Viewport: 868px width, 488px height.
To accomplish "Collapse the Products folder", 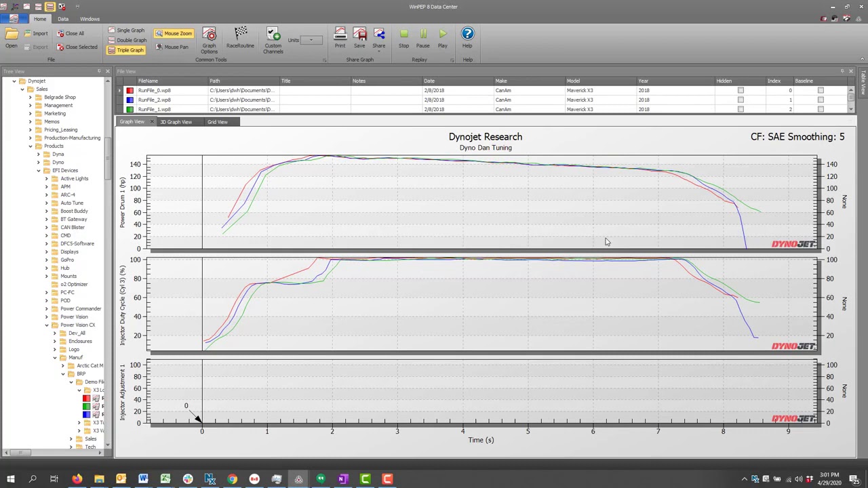I will 30,146.
